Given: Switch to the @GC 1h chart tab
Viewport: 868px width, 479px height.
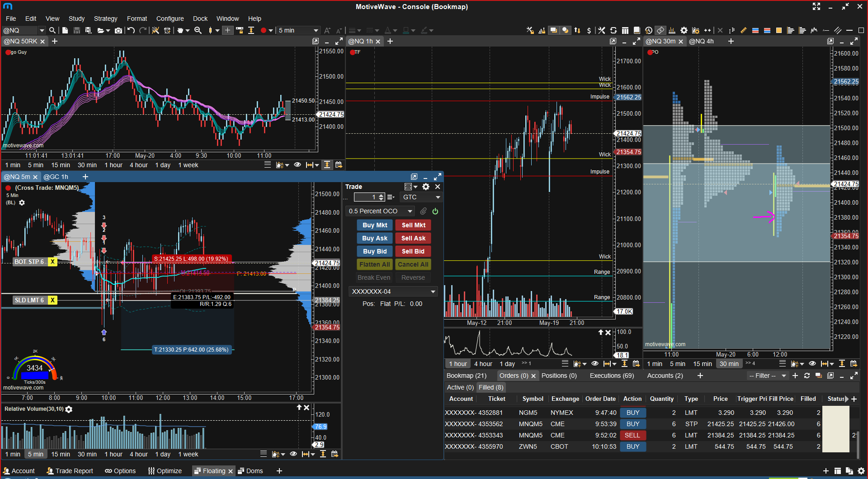Looking at the screenshot, I should (56, 177).
